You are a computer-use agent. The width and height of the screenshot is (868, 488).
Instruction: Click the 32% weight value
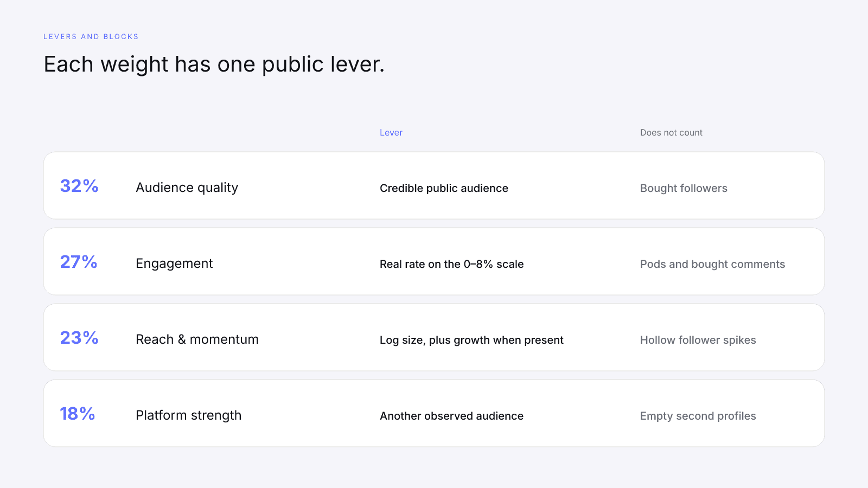[x=79, y=186]
